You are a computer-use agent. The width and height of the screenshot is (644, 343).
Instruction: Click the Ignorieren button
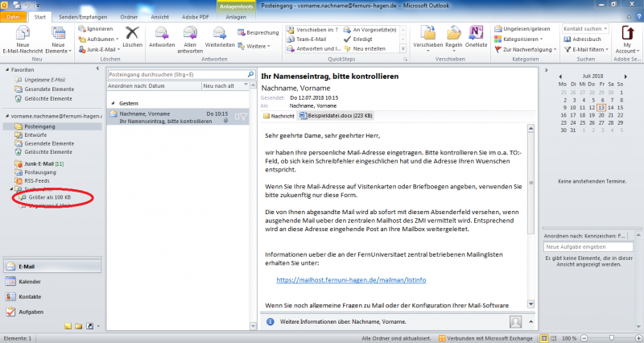click(x=96, y=29)
